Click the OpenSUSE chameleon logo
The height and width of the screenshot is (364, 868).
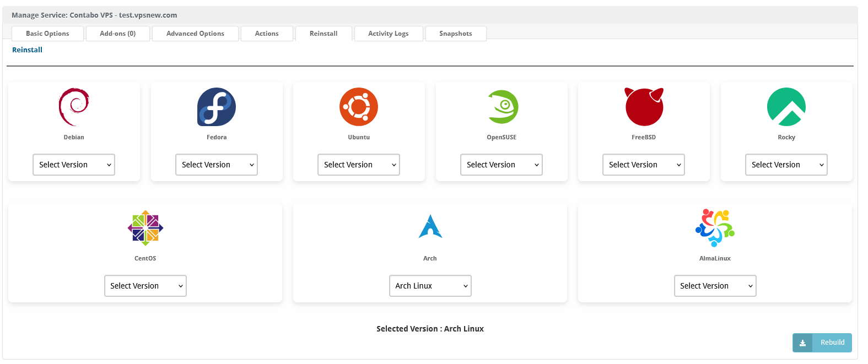[x=502, y=107]
